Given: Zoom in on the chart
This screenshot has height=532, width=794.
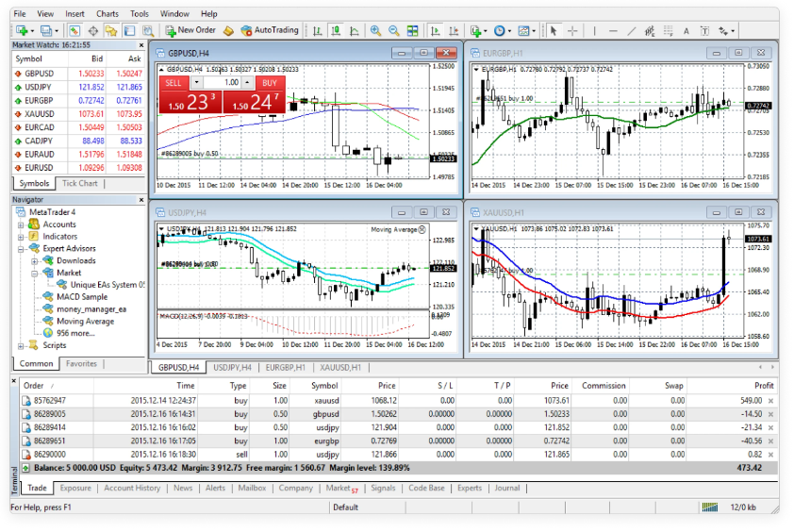Looking at the screenshot, I should click(x=375, y=31).
